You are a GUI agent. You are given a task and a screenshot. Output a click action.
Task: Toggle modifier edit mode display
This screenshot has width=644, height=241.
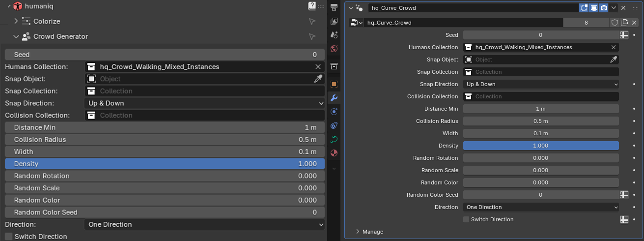click(584, 8)
